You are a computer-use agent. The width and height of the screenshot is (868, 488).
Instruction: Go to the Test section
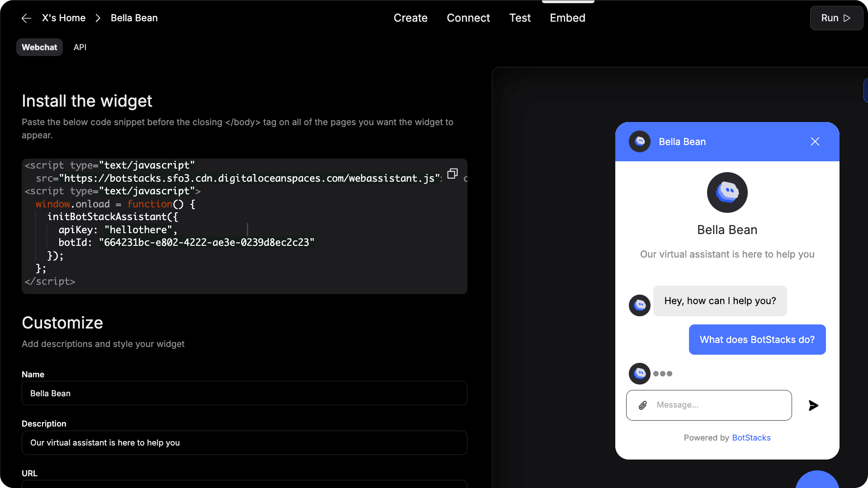pos(520,18)
